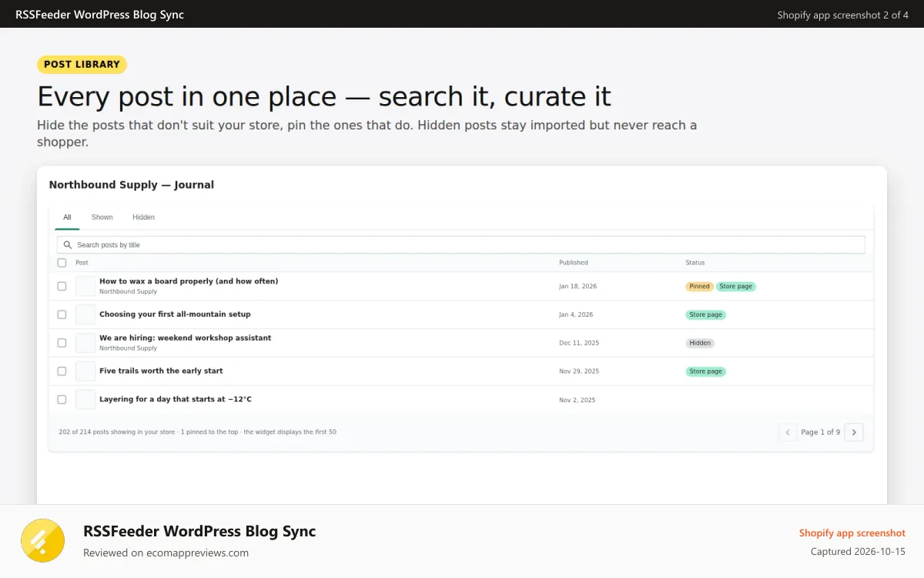The width and height of the screenshot is (924, 578).
Task: Open thumbnail of wax a board post
Action: point(85,286)
